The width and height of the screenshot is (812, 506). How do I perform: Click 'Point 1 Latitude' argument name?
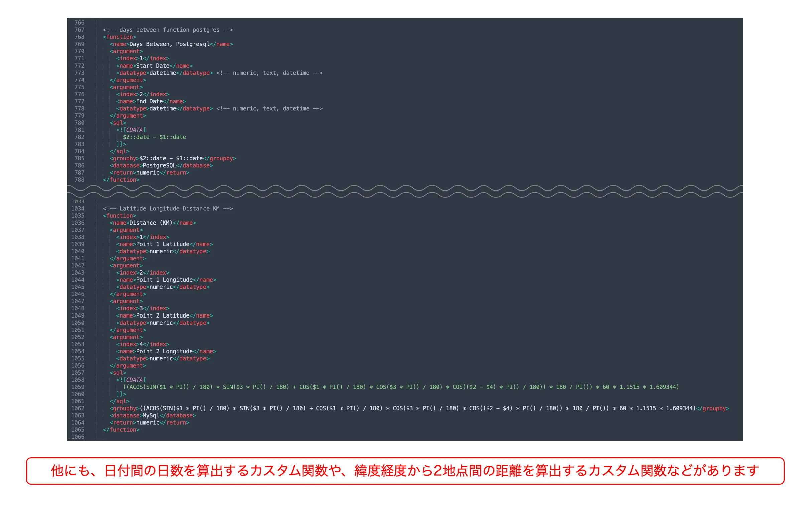(163, 244)
